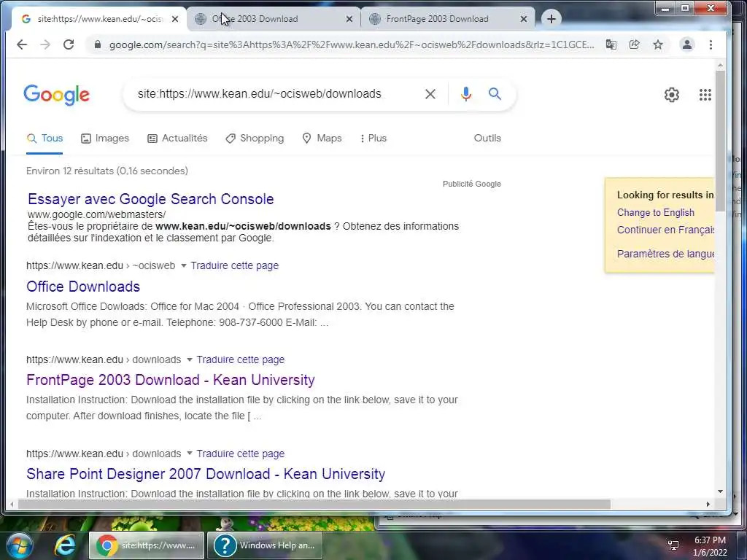Click Traduire cette page for Share Point result
Viewport: 747px width, 560px height.
(240, 454)
